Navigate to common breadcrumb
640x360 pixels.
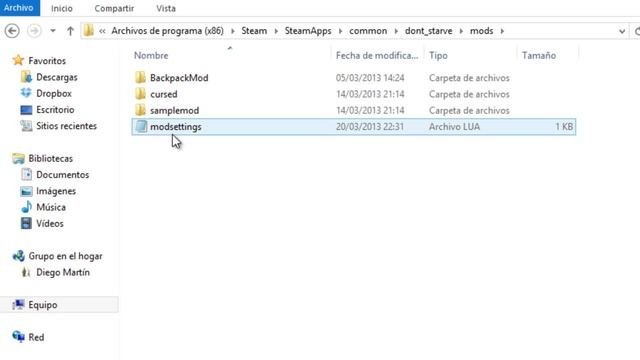coord(368,31)
